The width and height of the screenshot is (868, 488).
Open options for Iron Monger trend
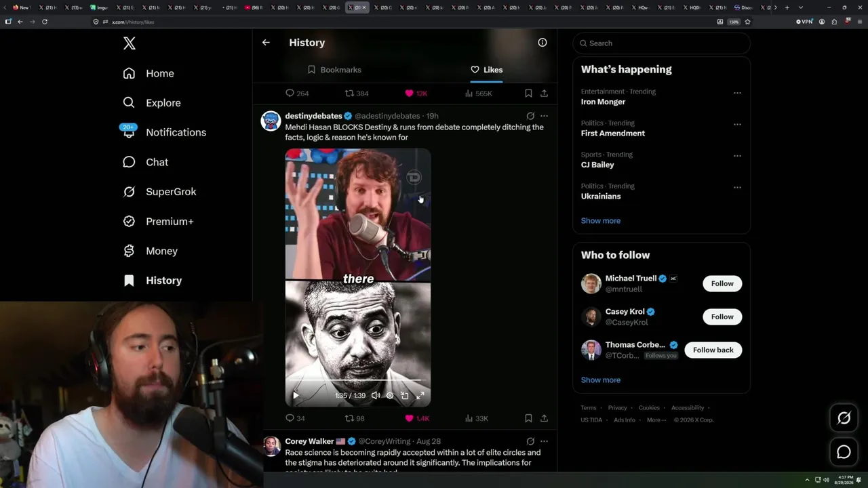737,93
